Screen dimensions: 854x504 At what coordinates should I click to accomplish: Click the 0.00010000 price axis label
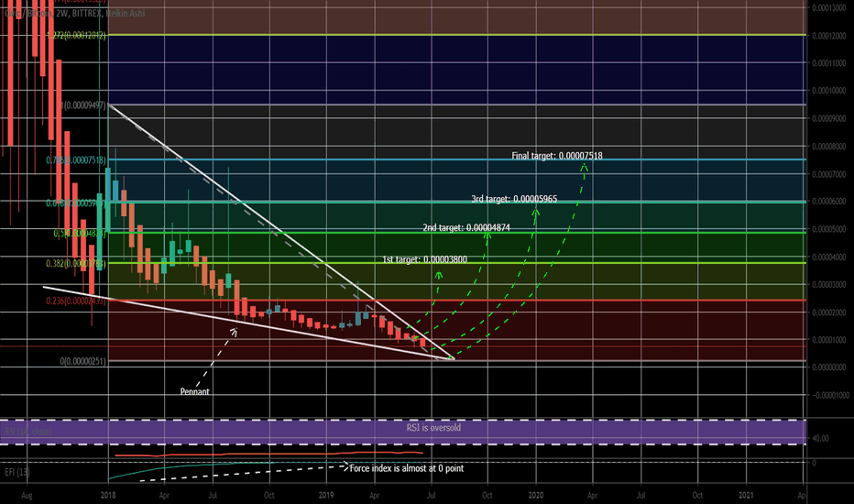coord(829,91)
